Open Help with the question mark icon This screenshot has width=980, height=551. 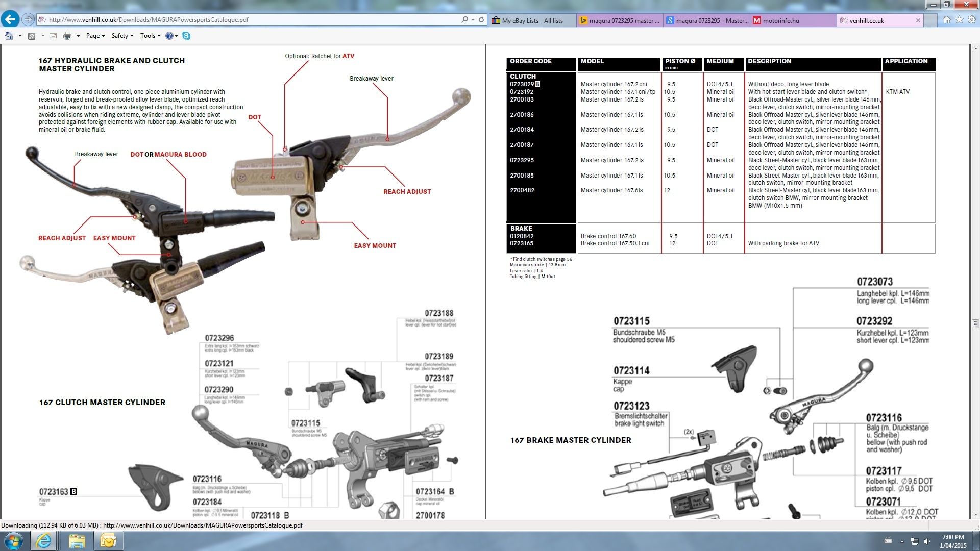tap(169, 36)
